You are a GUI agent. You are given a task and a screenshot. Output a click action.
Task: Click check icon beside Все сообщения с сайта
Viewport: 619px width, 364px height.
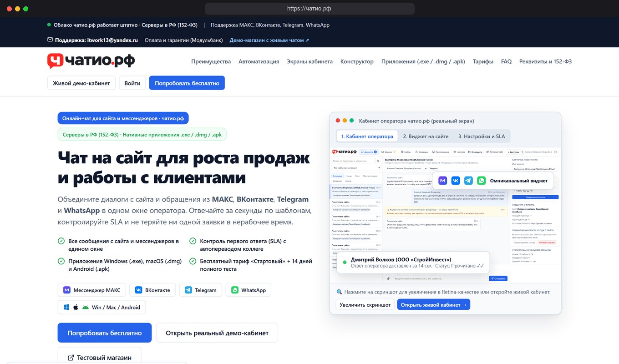61,241
